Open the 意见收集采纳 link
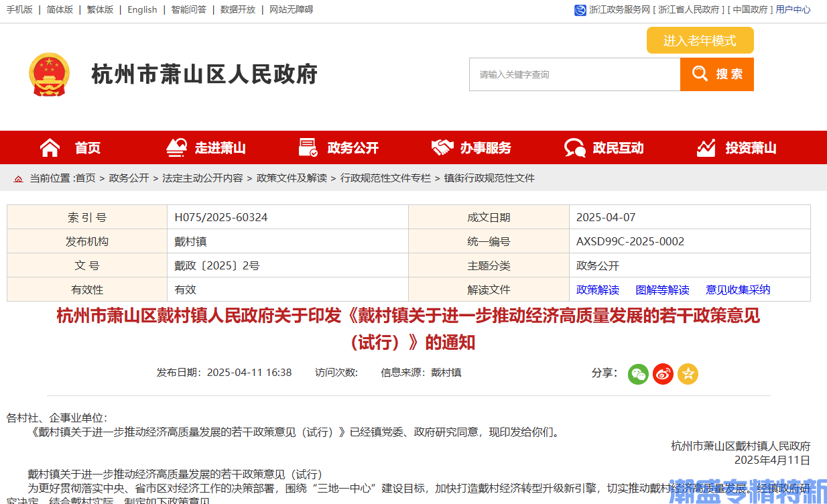The height and width of the screenshot is (504, 827). 738,290
